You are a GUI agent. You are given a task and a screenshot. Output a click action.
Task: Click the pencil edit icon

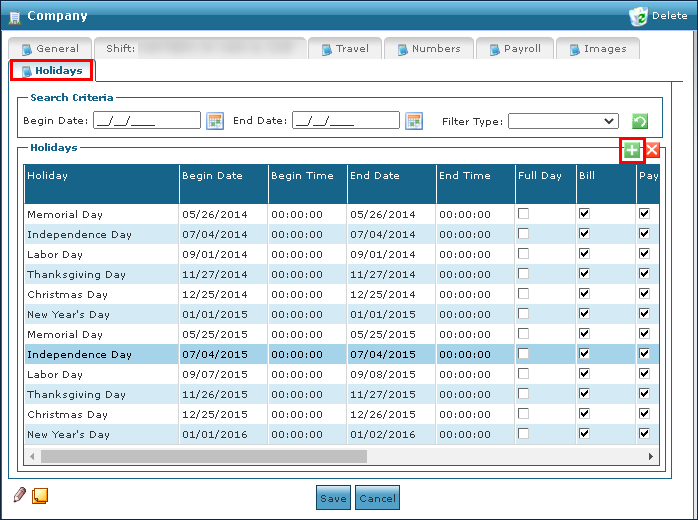19,495
